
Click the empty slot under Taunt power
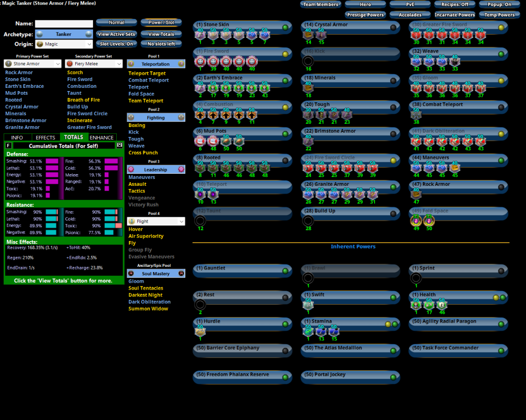pyautogui.click(x=200, y=221)
